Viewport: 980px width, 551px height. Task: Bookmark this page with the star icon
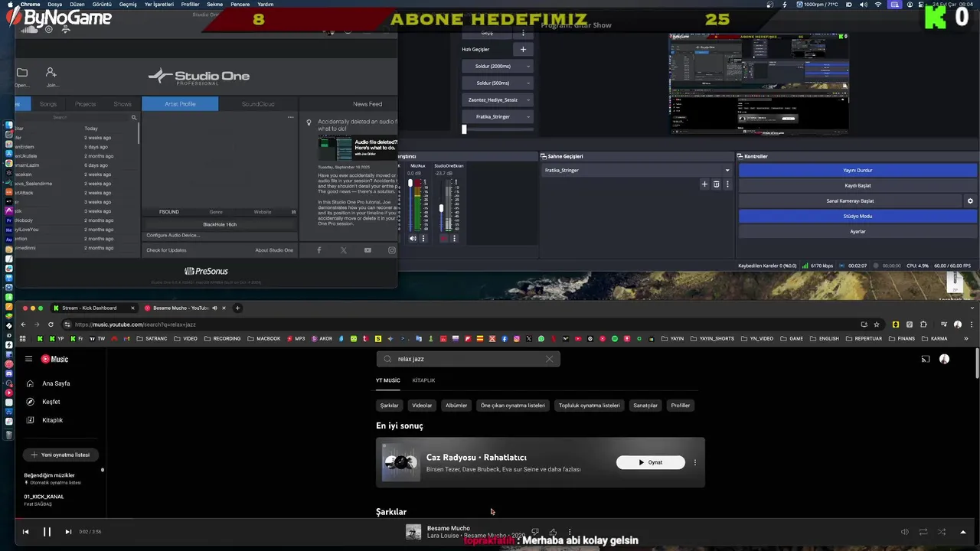tap(877, 324)
